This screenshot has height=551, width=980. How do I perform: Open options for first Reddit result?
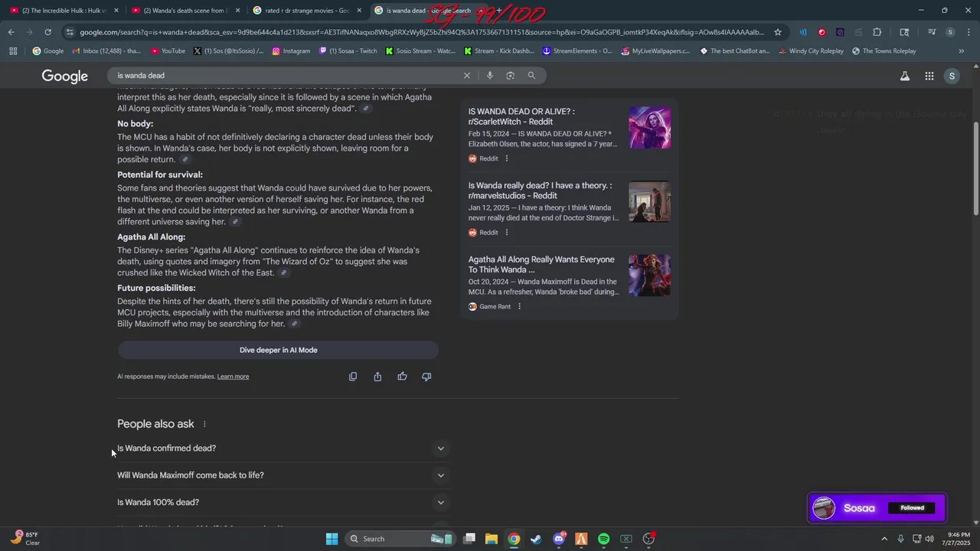pos(506,158)
